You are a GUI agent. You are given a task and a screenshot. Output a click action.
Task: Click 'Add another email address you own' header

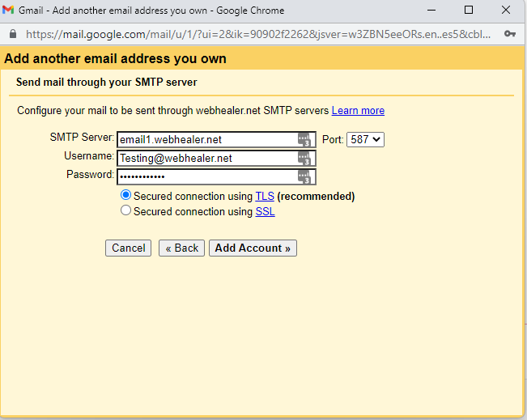coord(115,59)
